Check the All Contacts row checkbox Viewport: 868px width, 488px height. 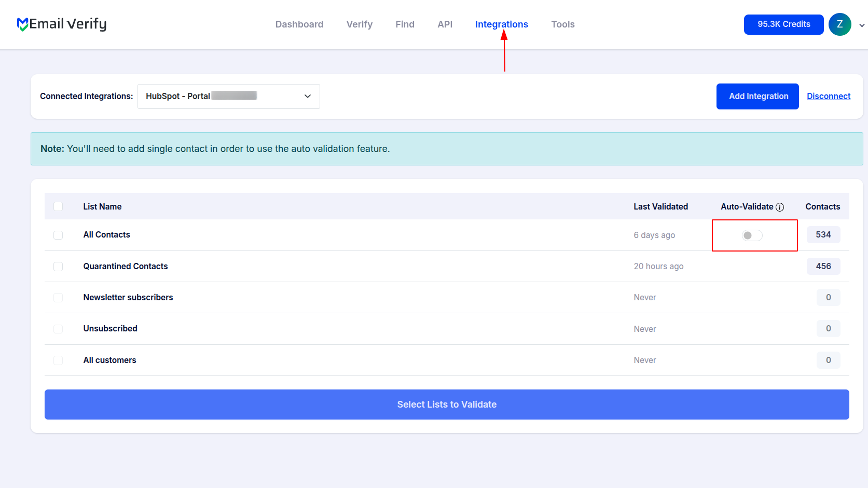[58, 235]
